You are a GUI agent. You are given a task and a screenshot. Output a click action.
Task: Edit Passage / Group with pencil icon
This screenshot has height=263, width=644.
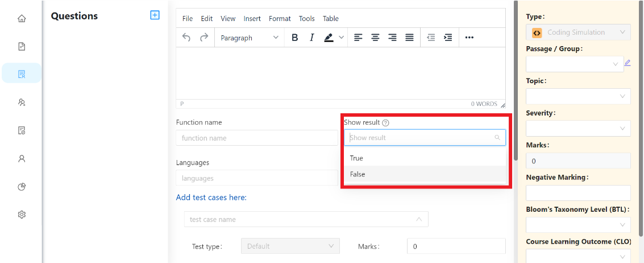627,63
